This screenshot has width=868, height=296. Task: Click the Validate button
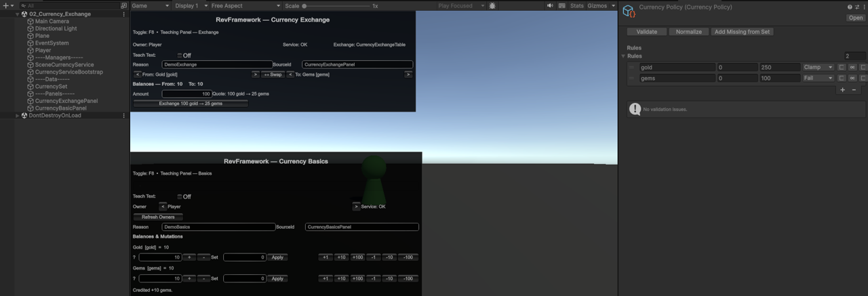pos(646,32)
